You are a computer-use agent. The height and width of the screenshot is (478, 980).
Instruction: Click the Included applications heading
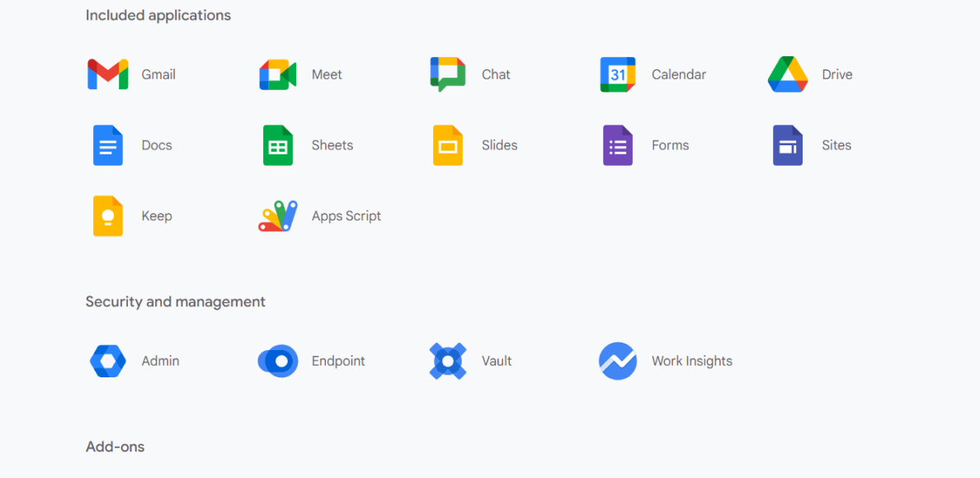pos(158,15)
